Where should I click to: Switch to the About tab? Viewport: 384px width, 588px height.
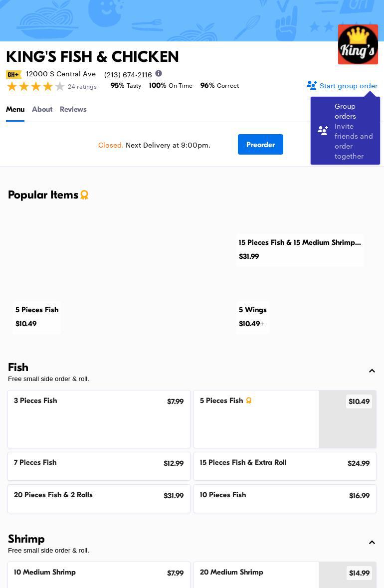(42, 109)
